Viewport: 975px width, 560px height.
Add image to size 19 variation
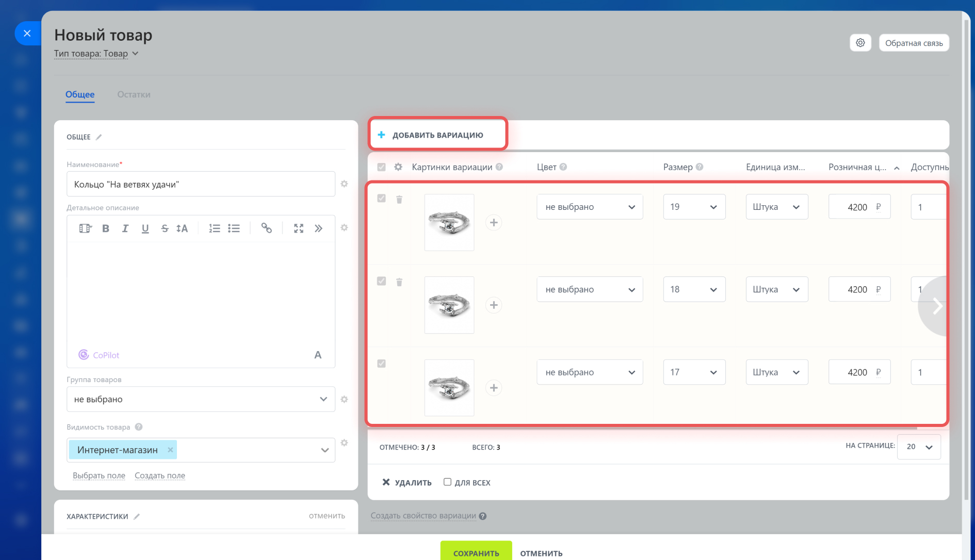494,222
